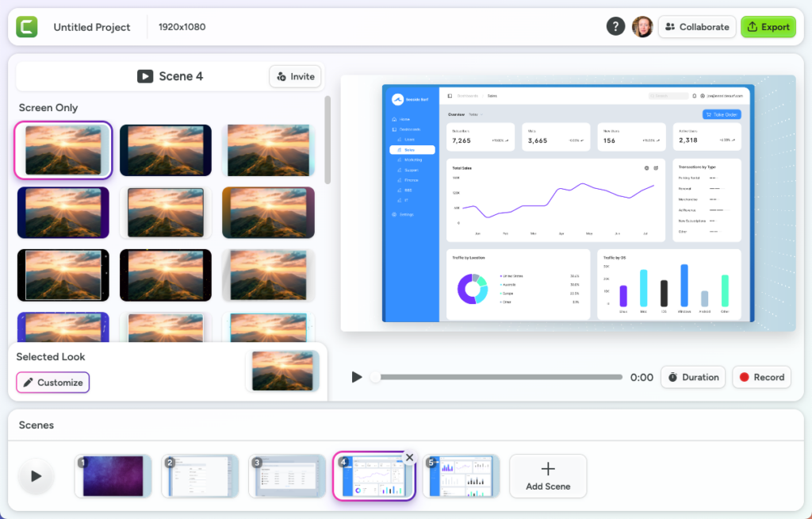
Task: Click the user profile avatar
Action: (x=642, y=27)
